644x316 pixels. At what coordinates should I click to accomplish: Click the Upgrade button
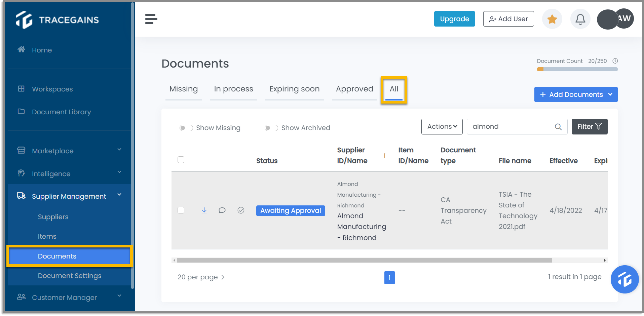pyautogui.click(x=454, y=19)
